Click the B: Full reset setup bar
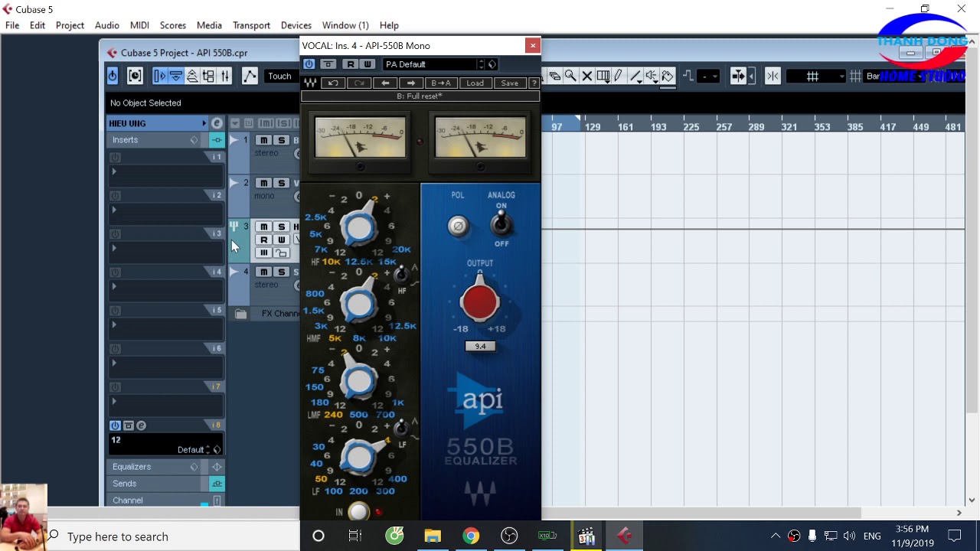 (420, 96)
